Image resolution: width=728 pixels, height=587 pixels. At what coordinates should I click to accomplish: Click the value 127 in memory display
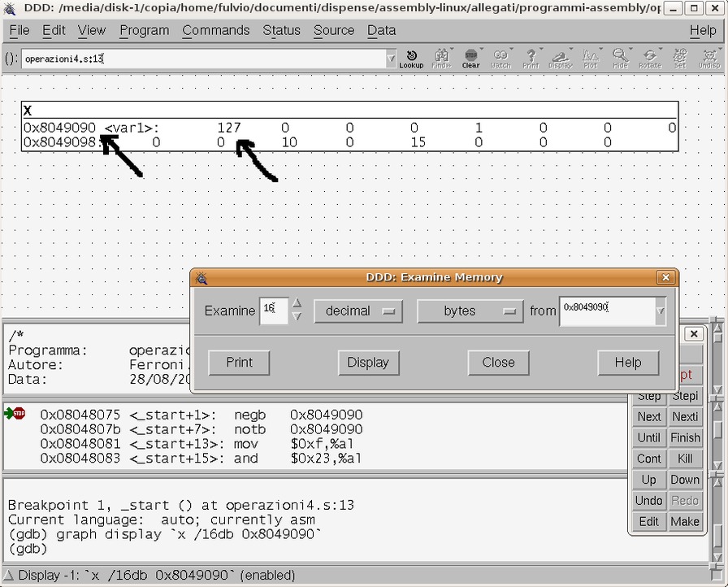[229, 128]
